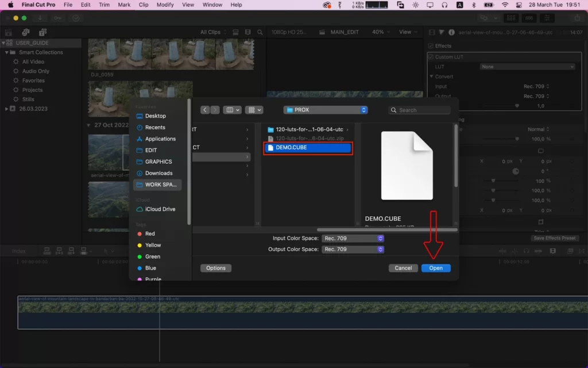This screenshot has height=368, width=588.
Task: Change column view mode in file dialog
Action: 232,110
